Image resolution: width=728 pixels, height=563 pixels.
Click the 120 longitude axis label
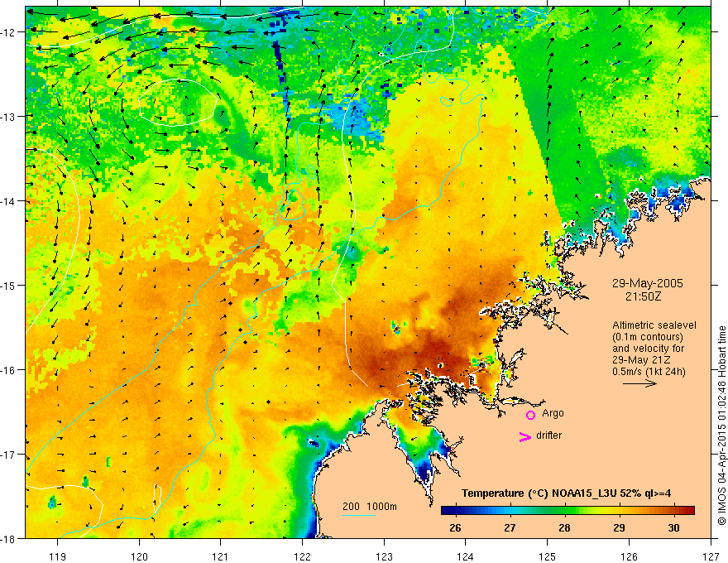coord(139,556)
